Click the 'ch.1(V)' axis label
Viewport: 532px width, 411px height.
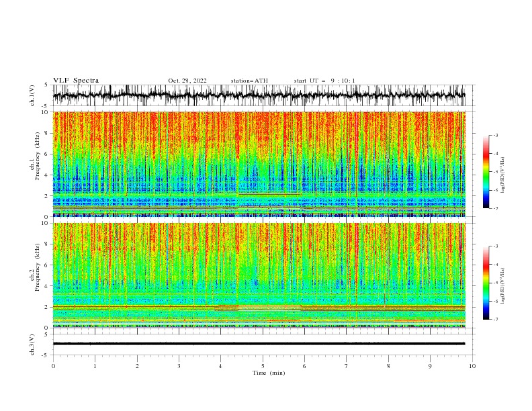point(32,97)
